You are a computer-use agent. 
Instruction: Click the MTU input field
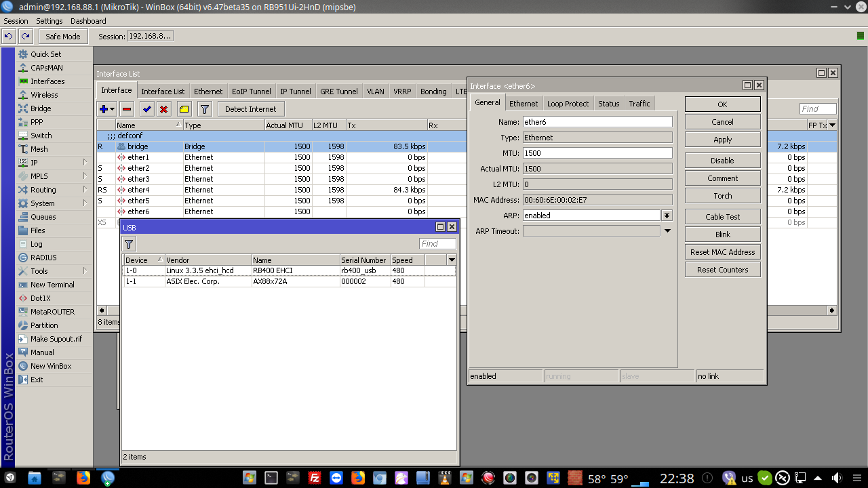pos(597,153)
